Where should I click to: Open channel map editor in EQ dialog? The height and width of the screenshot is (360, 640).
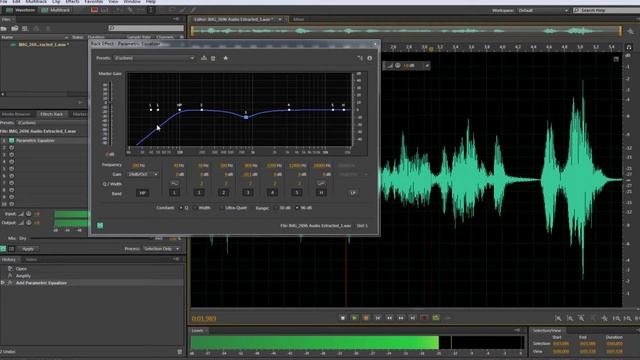(360, 58)
